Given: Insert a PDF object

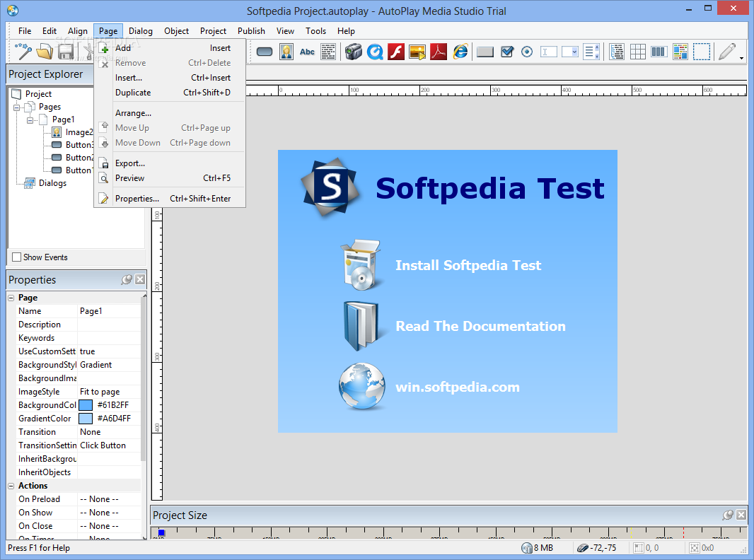Looking at the screenshot, I should pyautogui.click(x=439, y=52).
